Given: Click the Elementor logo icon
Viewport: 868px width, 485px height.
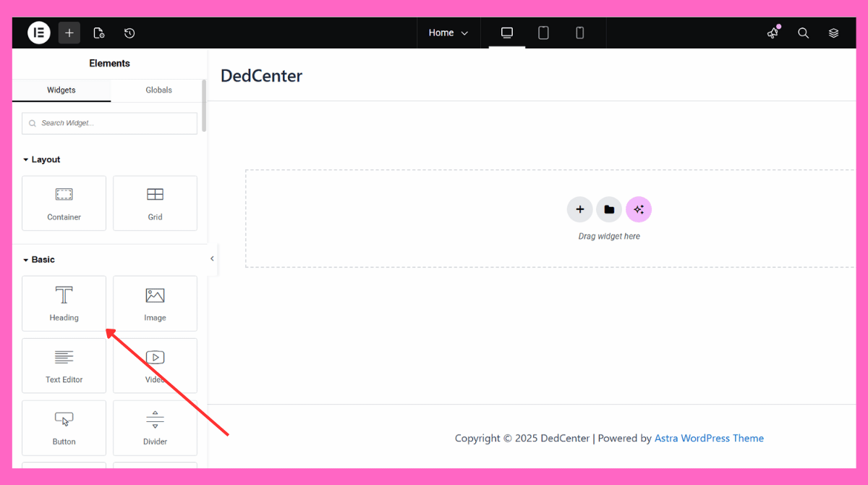Looking at the screenshot, I should click(x=39, y=33).
